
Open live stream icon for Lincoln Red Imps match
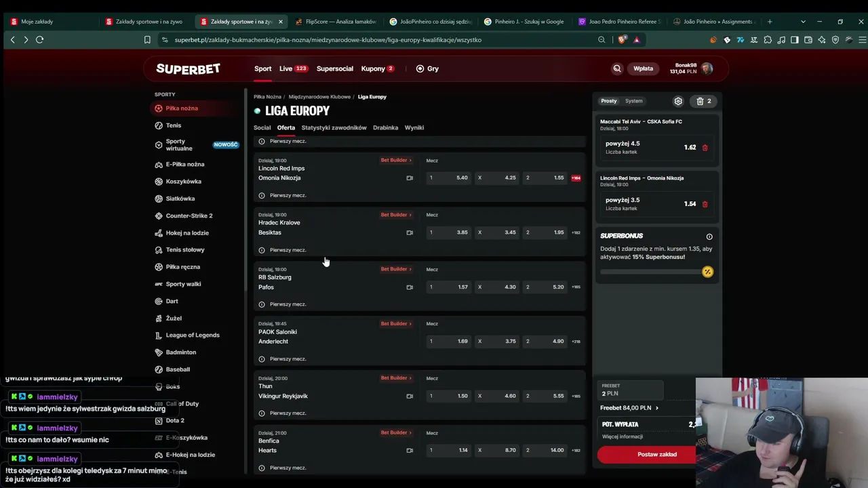tap(410, 178)
